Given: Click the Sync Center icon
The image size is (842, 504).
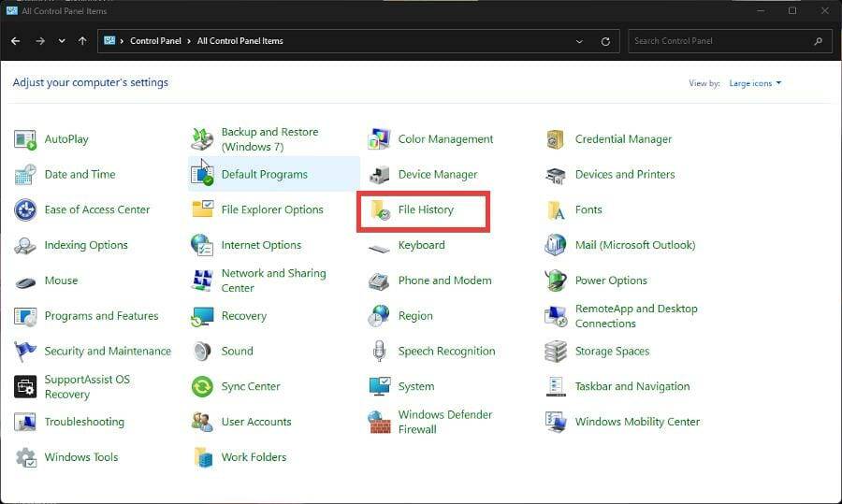Looking at the screenshot, I should pos(202,387).
